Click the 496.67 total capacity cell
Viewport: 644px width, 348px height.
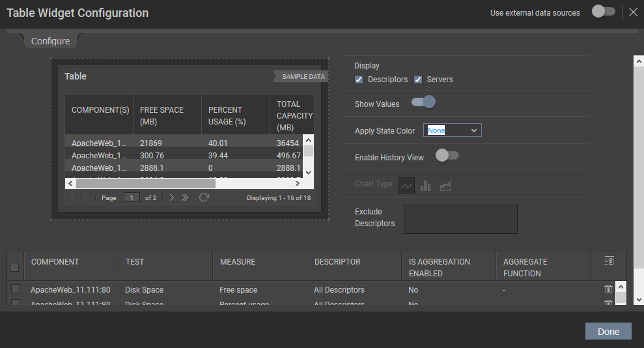(288, 155)
